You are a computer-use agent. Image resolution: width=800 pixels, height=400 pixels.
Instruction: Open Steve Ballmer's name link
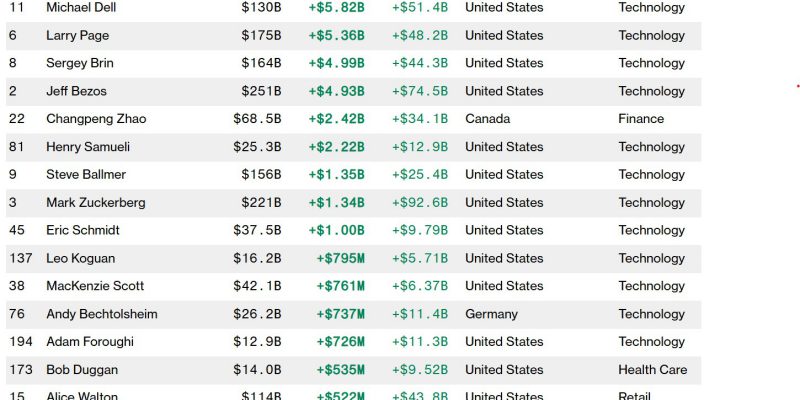point(86,174)
